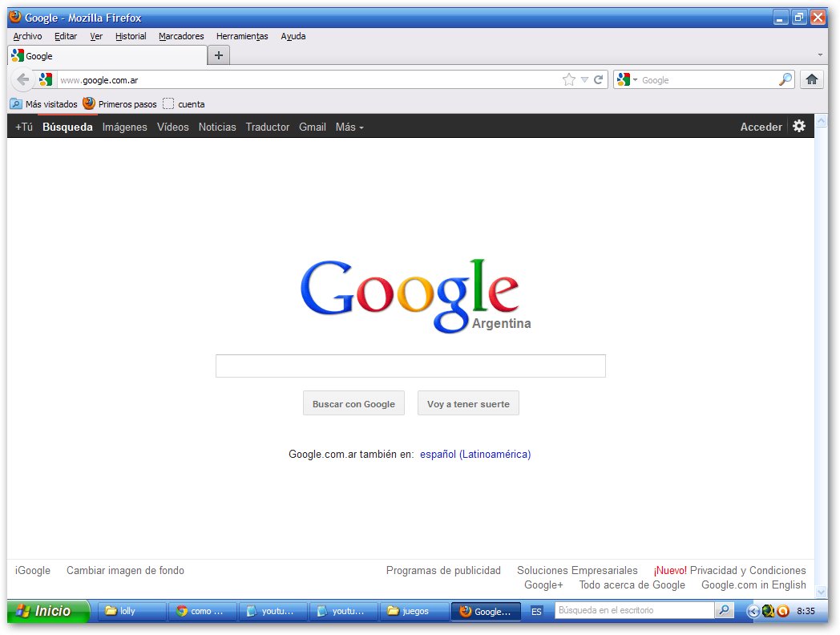Open the Historial menu

(x=131, y=36)
